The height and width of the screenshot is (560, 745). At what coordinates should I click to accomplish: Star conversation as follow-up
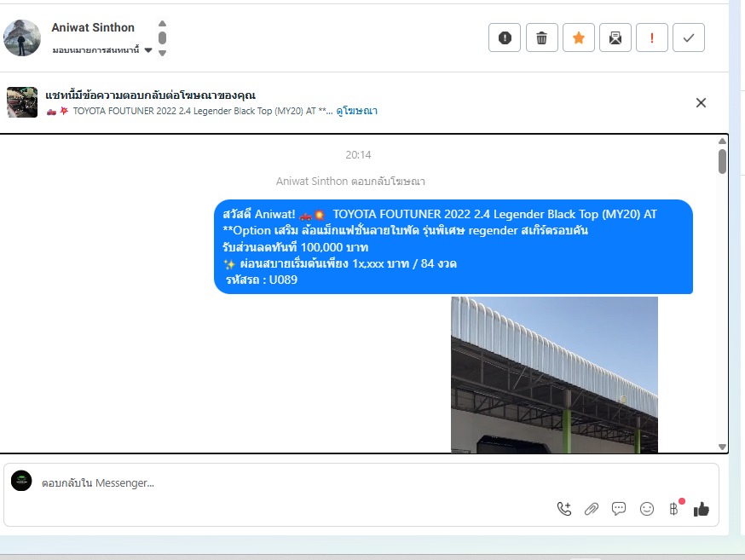579,38
